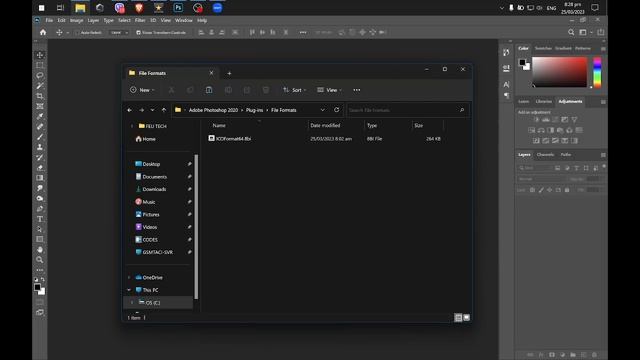Toggle lock all icon in Layers panel
Viewport: 640px width, 360px height.
pyautogui.click(x=567, y=190)
